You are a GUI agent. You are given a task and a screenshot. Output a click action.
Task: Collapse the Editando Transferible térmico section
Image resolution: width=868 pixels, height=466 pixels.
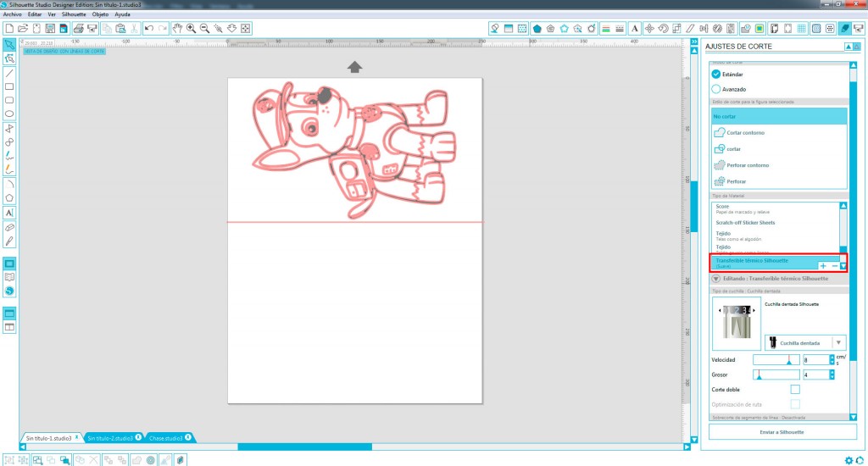(x=715, y=279)
